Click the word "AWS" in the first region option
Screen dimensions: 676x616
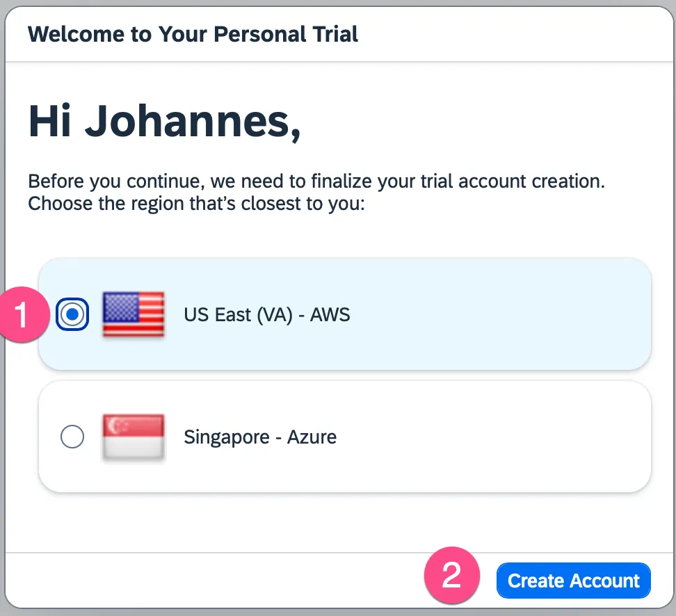(330, 315)
